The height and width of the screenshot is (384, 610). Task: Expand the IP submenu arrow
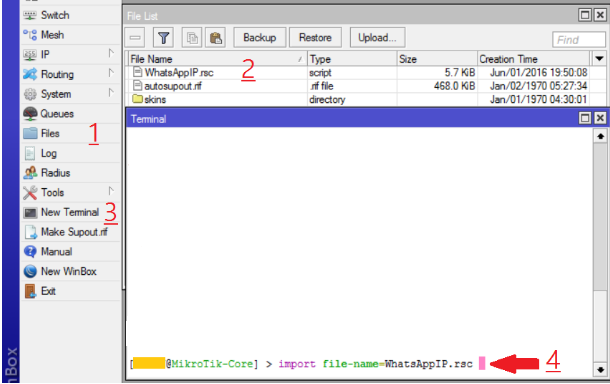tap(111, 53)
